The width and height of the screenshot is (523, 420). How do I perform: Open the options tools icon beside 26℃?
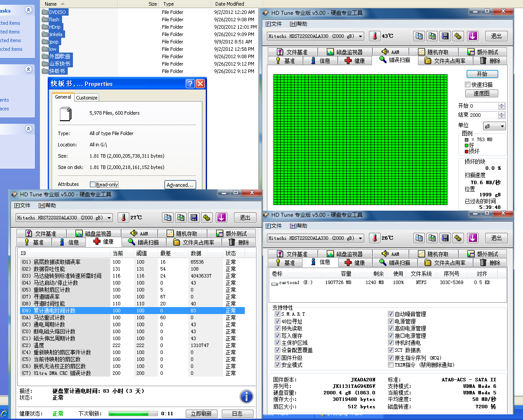point(458,238)
